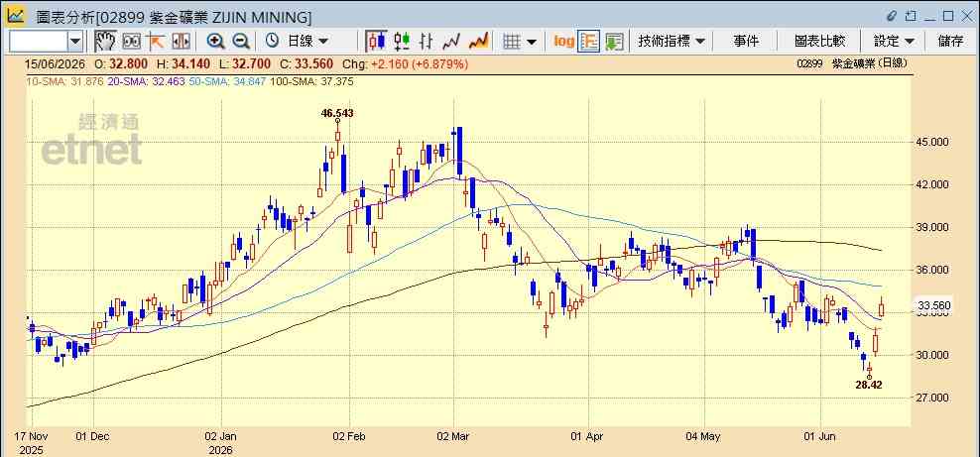The image size is (980, 457).
Task: Click the 17 Nov date axis label
Action: coord(33,436)
